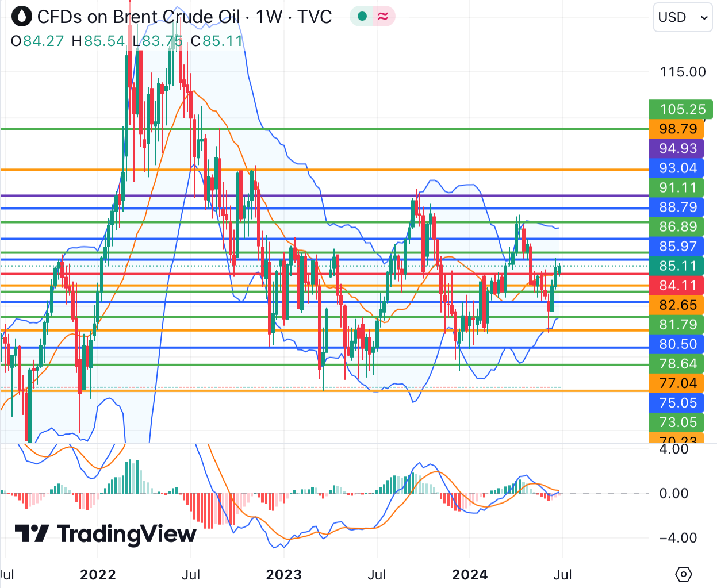Click the 2022 label on time axis
717x588 pixels.
tap(98, 574)
